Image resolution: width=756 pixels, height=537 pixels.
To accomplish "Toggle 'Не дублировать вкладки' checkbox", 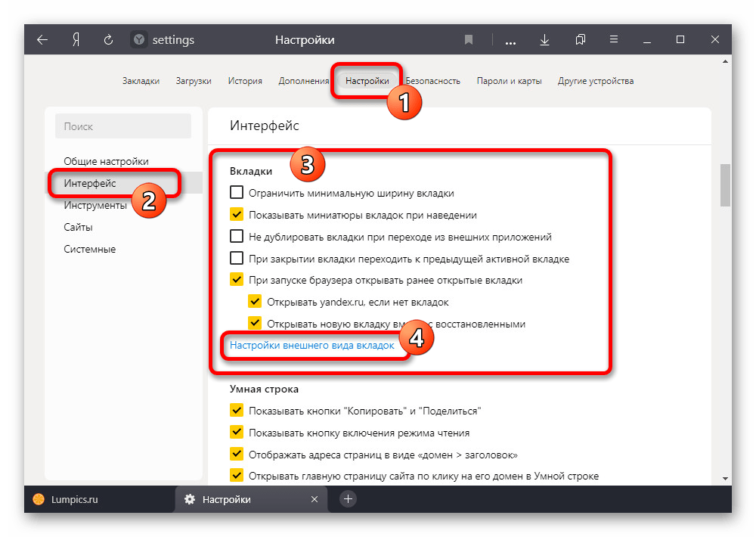I will pyautogui.click(x=237, y=237).
